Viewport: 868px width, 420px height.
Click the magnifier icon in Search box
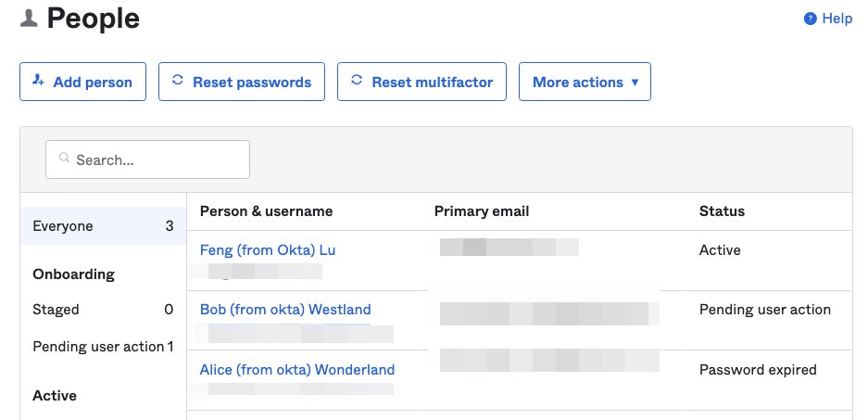[x=64, y=159]
